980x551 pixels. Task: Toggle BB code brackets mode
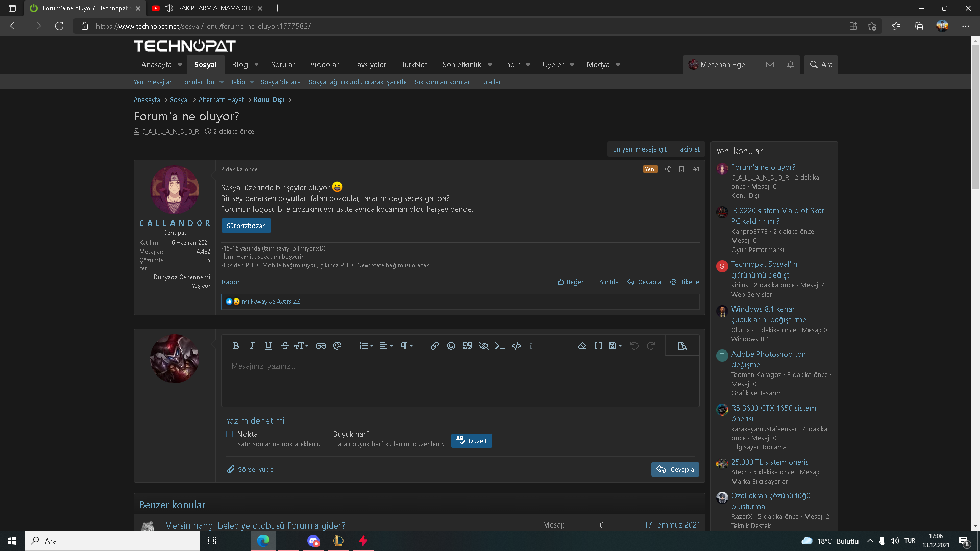point(598,346)
